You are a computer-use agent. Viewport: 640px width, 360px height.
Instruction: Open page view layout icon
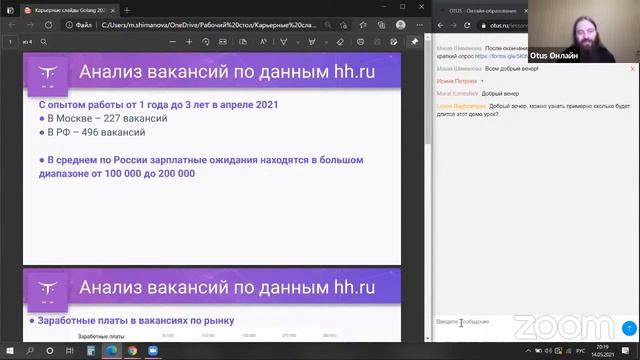[243, 42]
